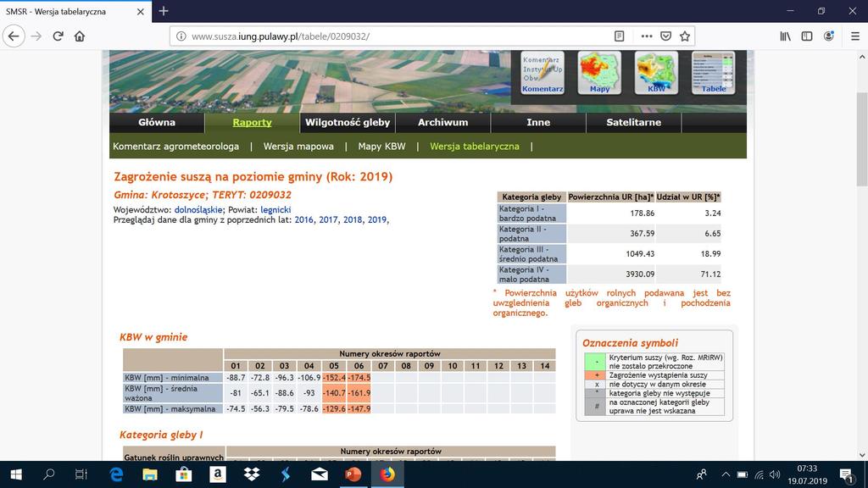Open the Komentarz header shortcut
This screenshot has height=488, width=868.
pos(542,73)
